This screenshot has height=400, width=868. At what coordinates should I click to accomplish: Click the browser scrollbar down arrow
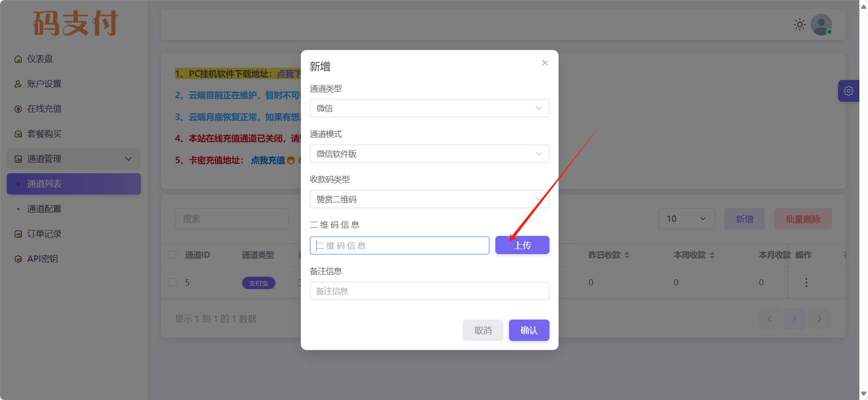863,394
